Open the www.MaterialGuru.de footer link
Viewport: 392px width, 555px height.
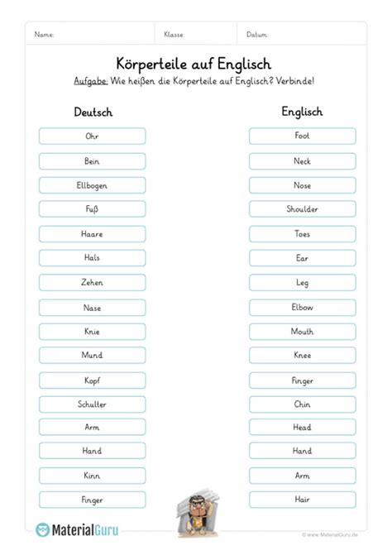pyautogui.click(x=330, y=534)
